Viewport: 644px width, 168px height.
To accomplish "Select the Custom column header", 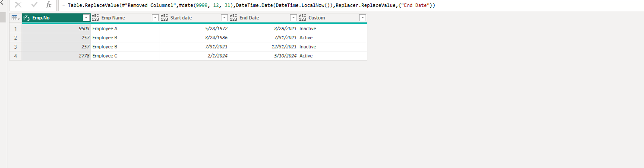I will pyautogui.click(x=333, y=18).
